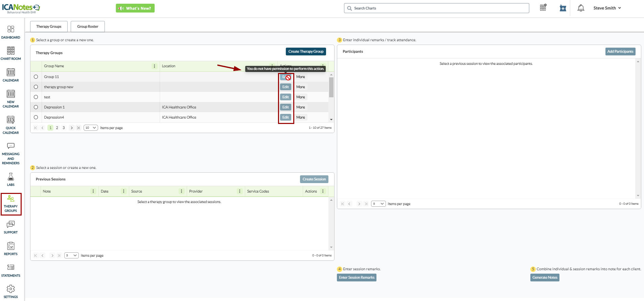Open the Chart Room sidebar icon
644x301 pixels.
11,53
